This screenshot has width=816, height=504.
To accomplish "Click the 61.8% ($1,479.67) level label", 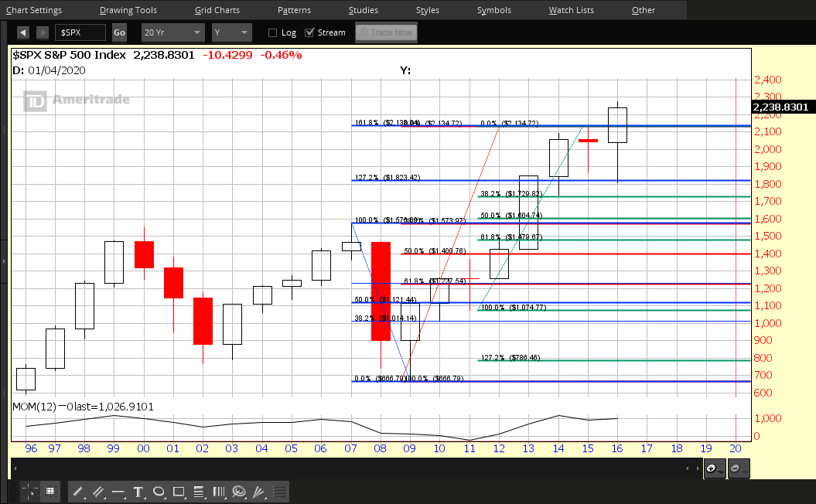I will coord(511,237).
